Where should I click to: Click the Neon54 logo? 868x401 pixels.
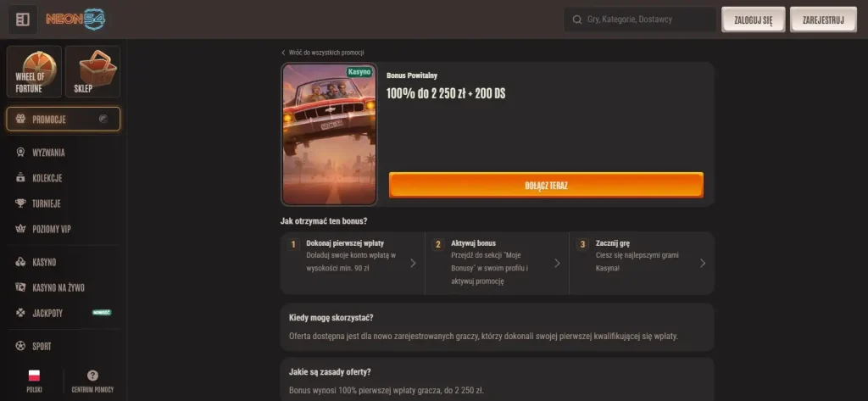click(x=75, y=19)
